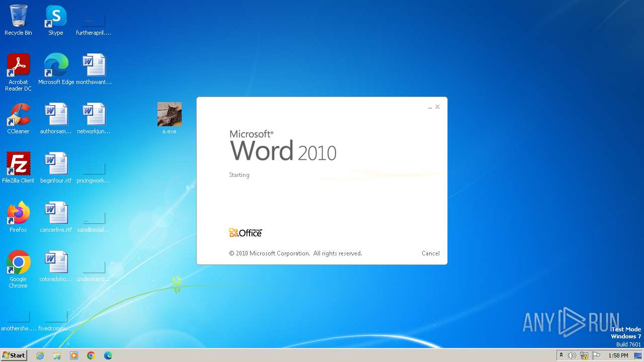Select the monthswant Word document
Image resolution: width=644 pixels, height=362 pixels.
click(94, 69)
